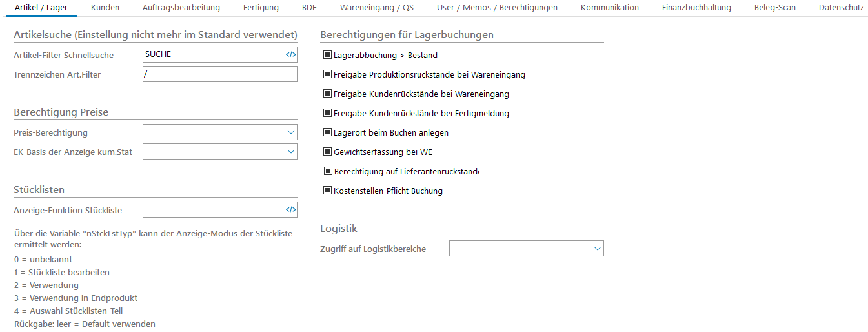
Task: Open the Auftragsbearbeitung tab
Action: tap(181, 8)
